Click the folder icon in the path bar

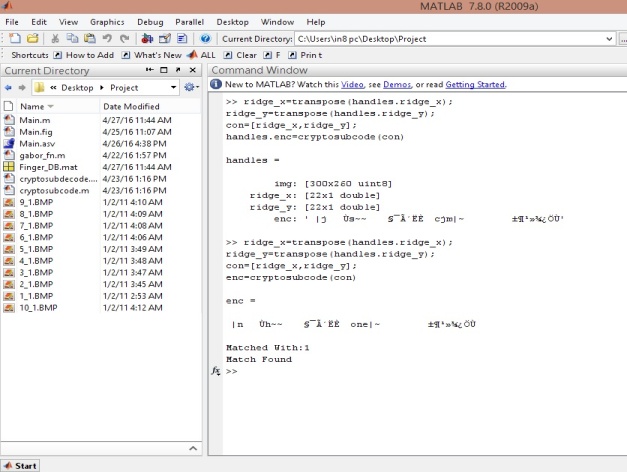click(39, 88)
